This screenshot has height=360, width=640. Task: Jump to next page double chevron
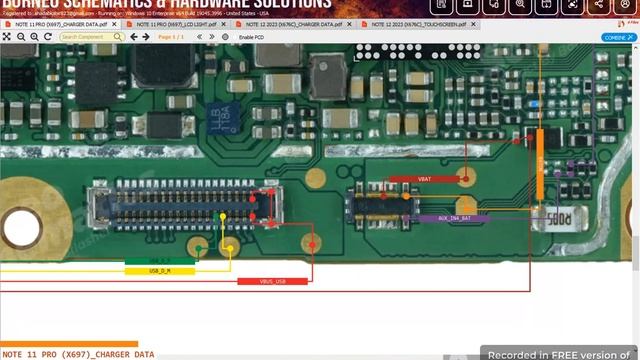212,37
